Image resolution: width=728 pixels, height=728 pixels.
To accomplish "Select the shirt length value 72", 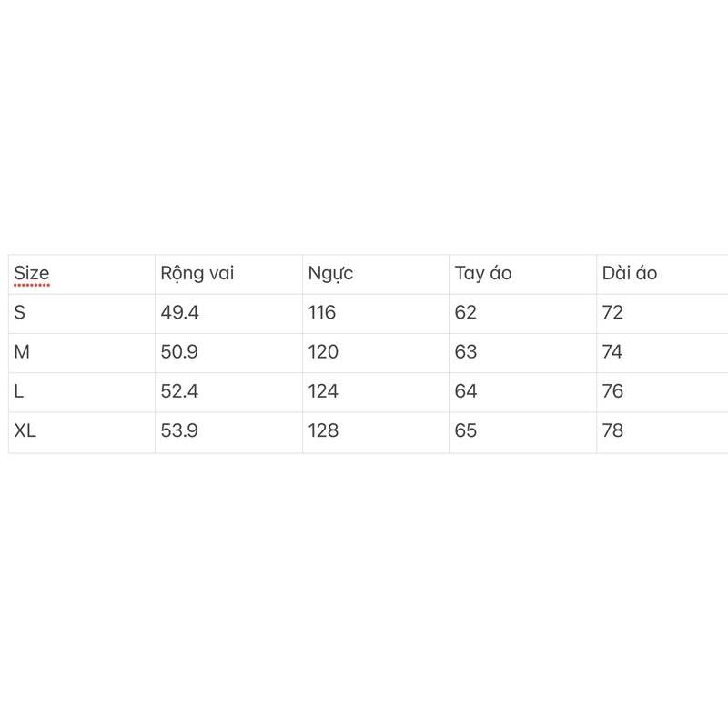I will 612,313.
